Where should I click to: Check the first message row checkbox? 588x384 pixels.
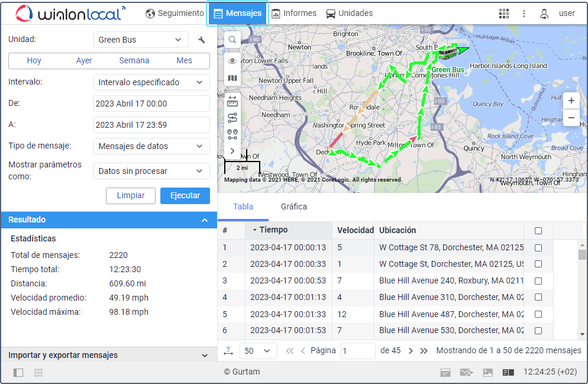tap(538, 248)
